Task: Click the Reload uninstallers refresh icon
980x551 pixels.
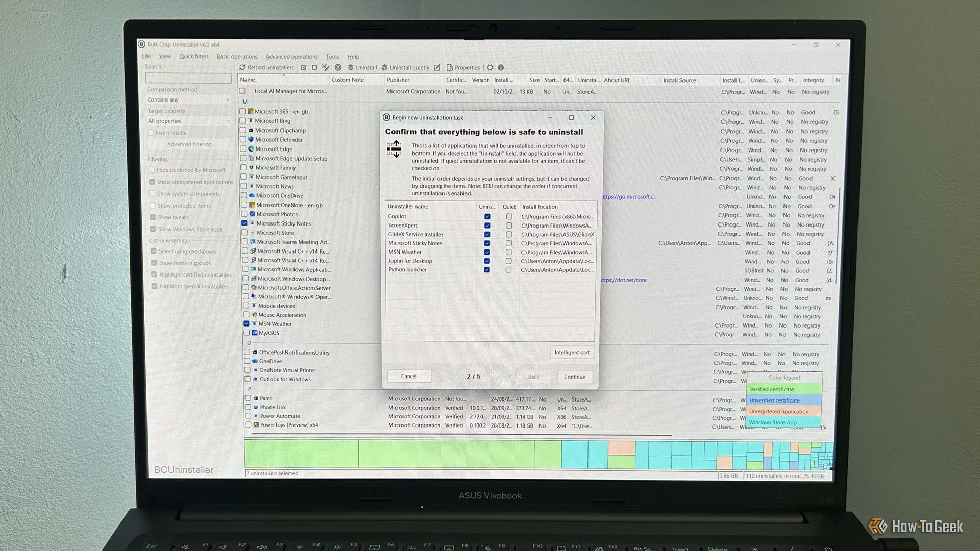Action: coord(242,67)
